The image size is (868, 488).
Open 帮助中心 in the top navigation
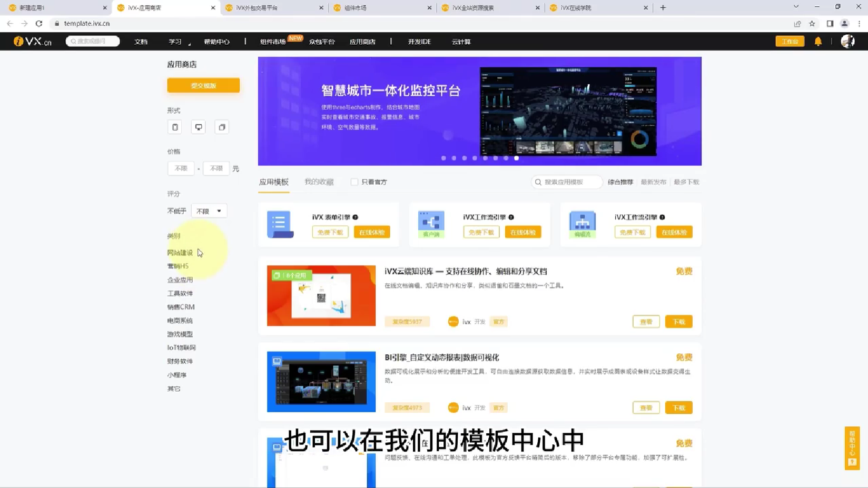click(216, 42)
